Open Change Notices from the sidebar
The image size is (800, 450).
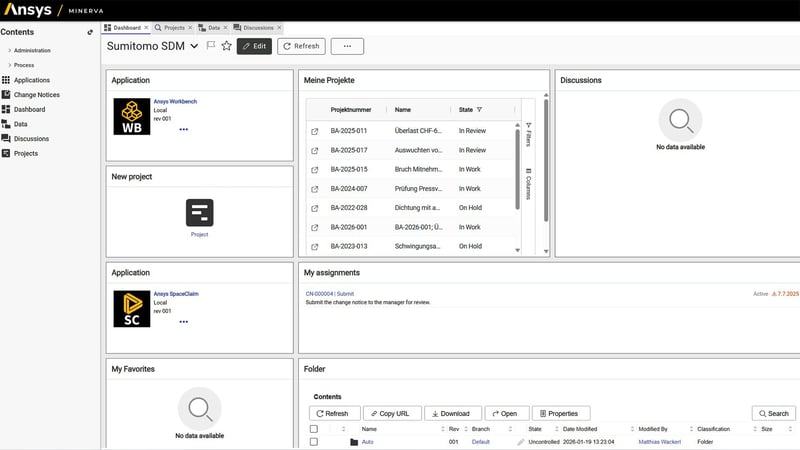[36, 95]
